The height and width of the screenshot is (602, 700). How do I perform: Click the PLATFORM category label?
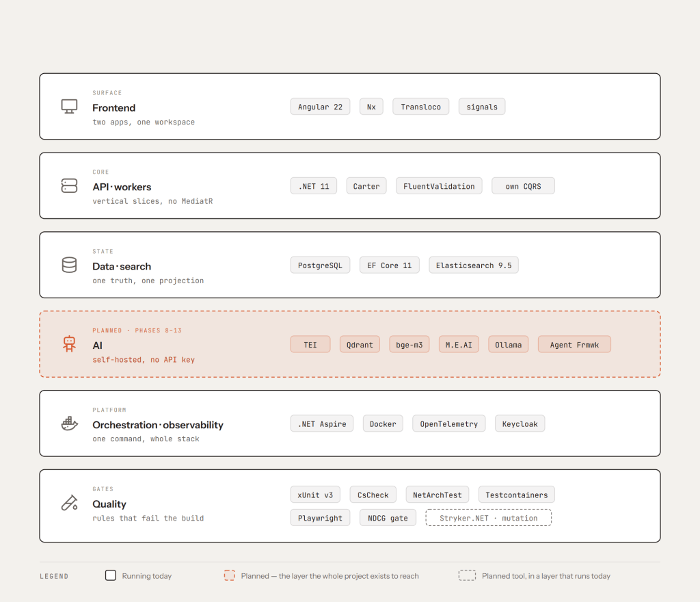click(x=109, y=410)
